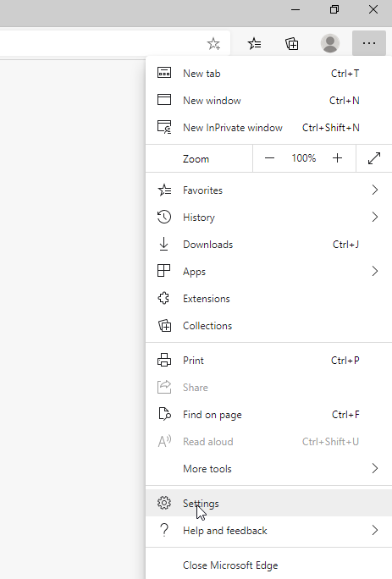The image size is (392, 579).
Task: Choose Close Microsoft Edge
Action: click(268, 565)
